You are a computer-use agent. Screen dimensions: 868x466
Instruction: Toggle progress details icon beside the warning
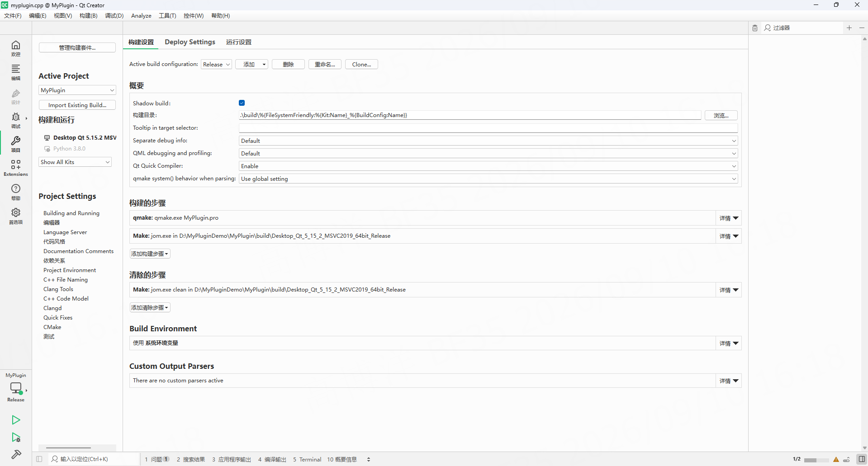[846, 460]
